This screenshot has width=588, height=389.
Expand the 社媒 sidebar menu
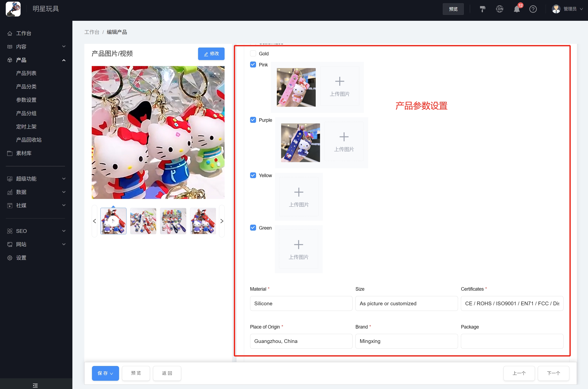pyautogui.click(x=64, y=206)
